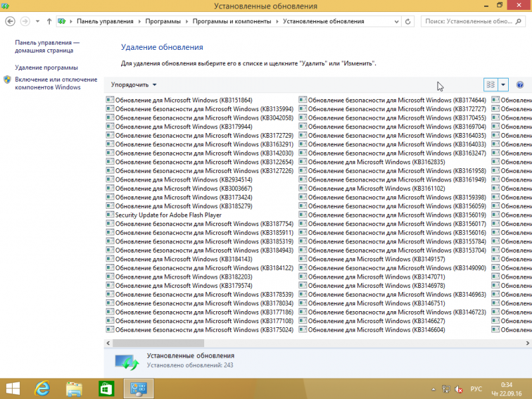This screenshot has height=399, width=532.
Task: Select Security Update for Adobe Flash Player
Action: point(164,215)
